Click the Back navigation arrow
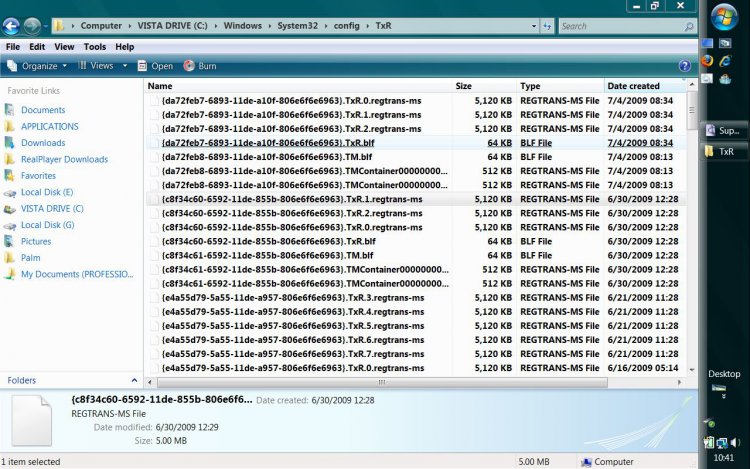The height and width of the screenshot is (469, 750). (x=11, y=26)
